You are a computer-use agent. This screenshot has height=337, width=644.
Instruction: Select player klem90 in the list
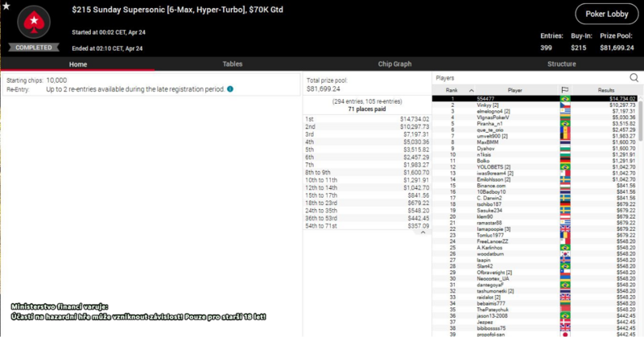(485, 216)
